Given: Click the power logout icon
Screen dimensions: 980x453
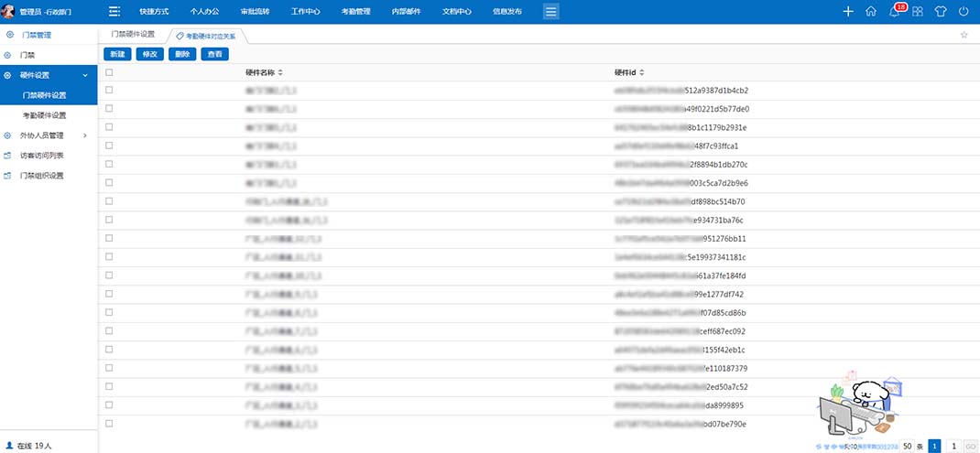Looking at the screenshot, I should 964,12.
